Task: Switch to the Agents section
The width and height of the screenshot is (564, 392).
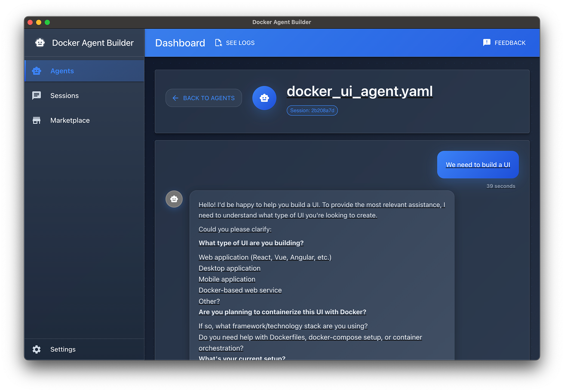Action: [62, 70]
